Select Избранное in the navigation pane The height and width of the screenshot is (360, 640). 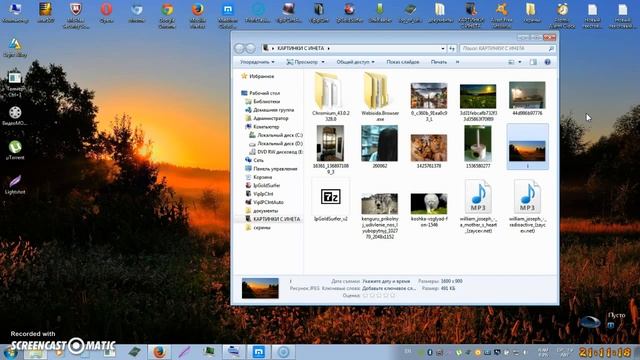point(258,76)
